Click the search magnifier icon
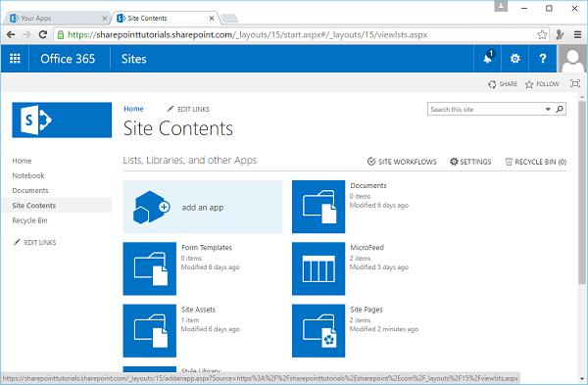The height and width of the screenshot is (385, 588). click(560, 109)
